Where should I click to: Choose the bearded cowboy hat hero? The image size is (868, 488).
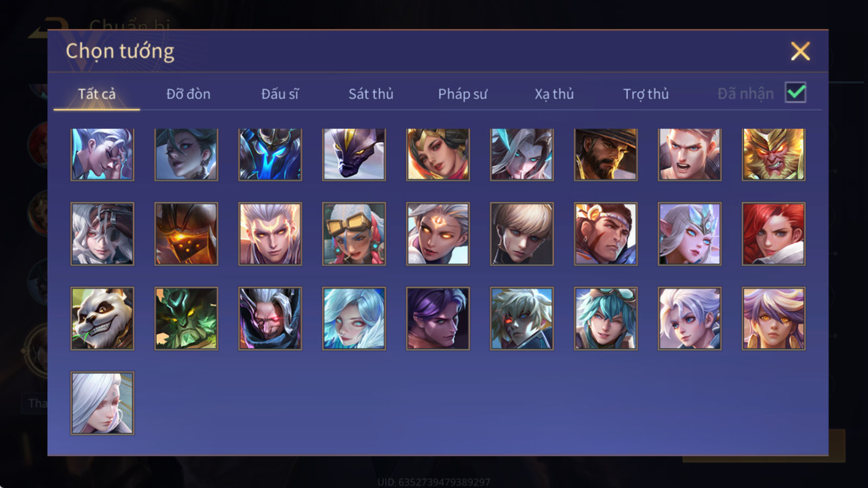click(606, 154)
